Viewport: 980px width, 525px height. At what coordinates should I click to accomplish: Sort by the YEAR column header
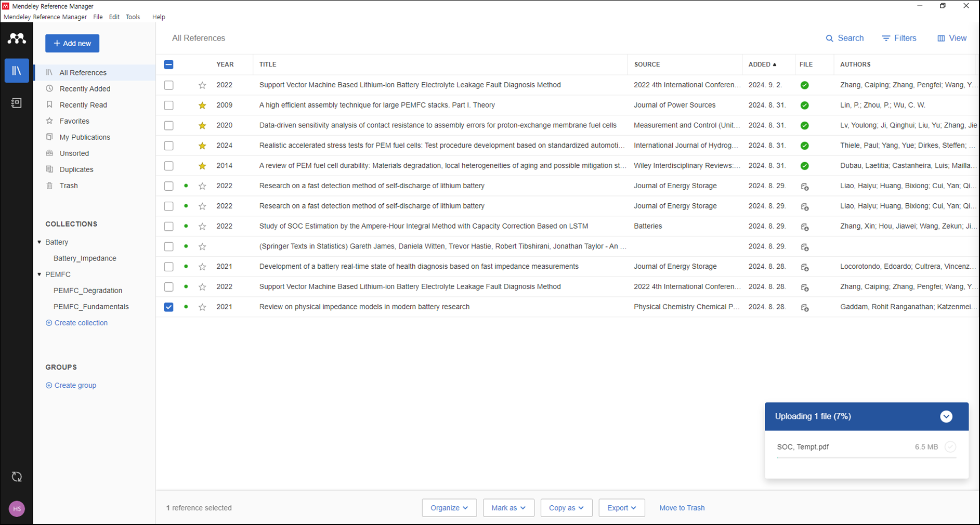(225, 64)
